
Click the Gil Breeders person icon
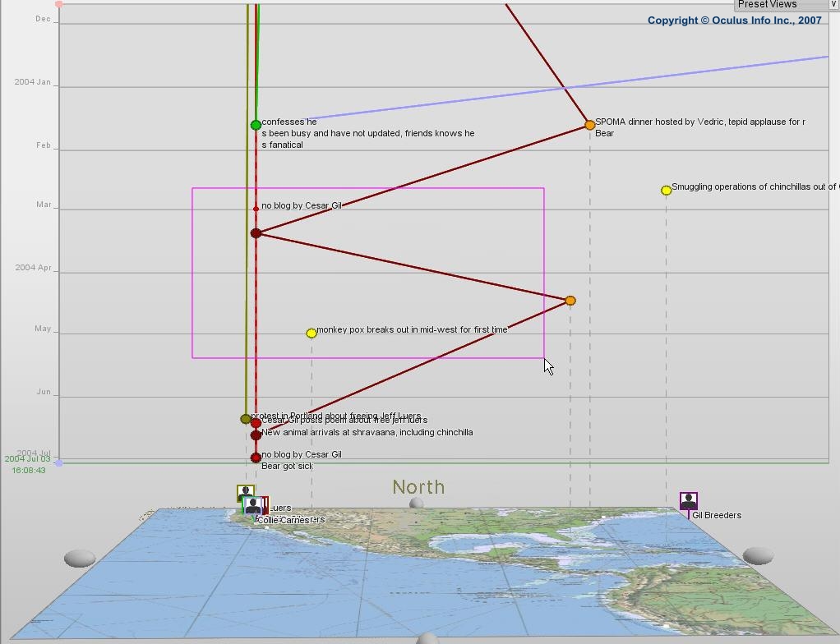(689, 501)
